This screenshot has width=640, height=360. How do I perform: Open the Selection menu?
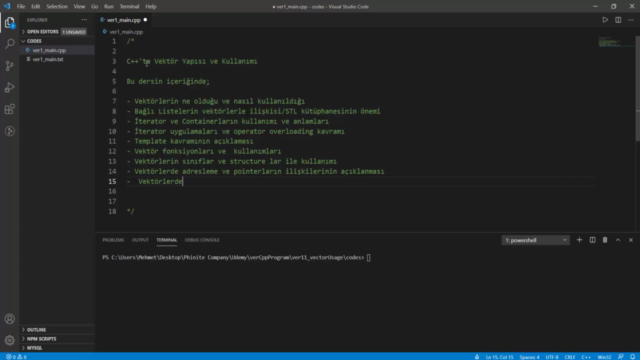tap(57, 7)
